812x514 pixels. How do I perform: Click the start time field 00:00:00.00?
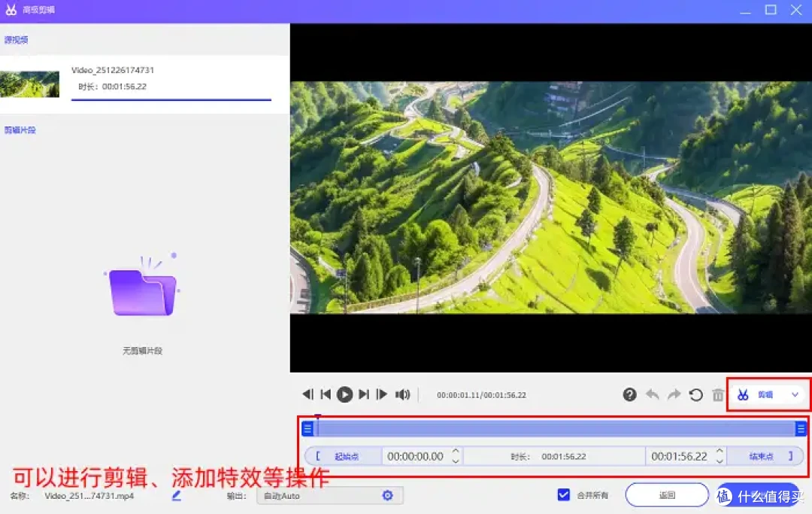click(x=415, y=457)
